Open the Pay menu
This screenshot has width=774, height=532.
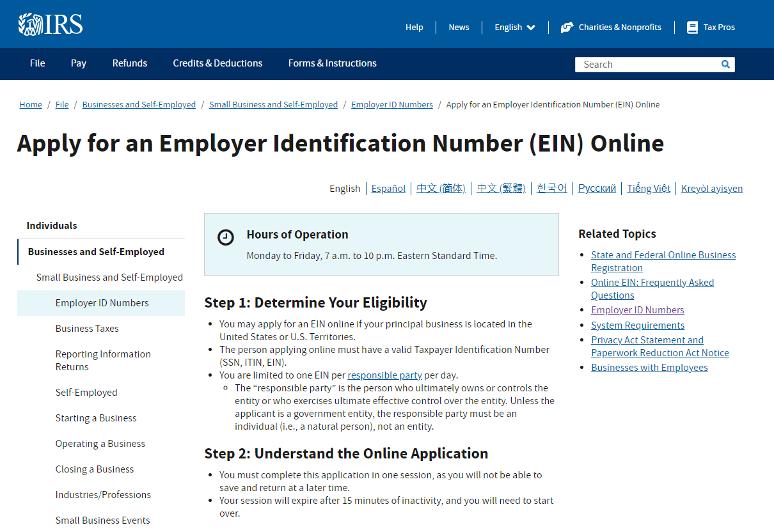79,63
